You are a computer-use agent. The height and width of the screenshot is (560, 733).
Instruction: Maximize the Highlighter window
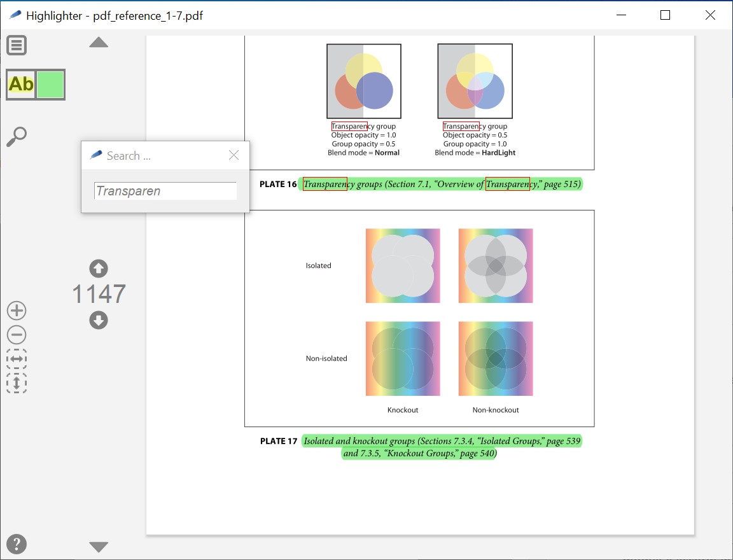coord(665,15)
